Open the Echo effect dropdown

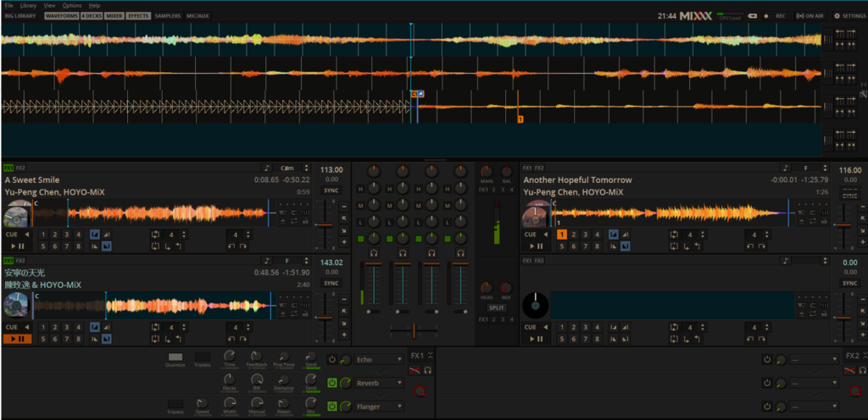[x=379, y=360]
